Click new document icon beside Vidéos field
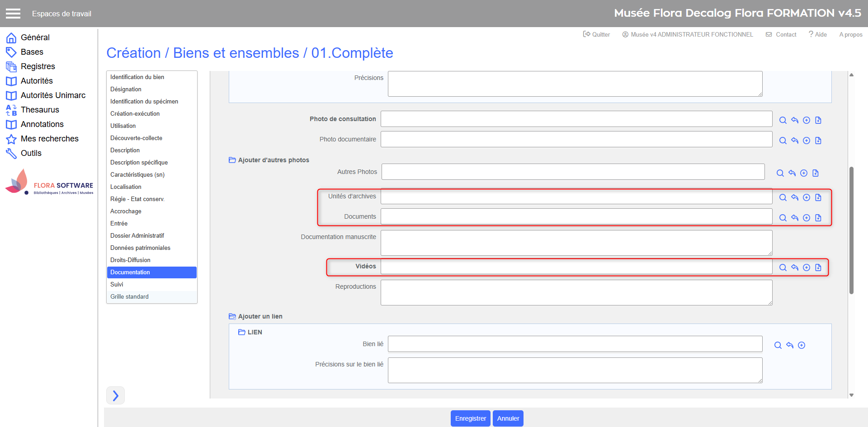Viewport: 868px width, 427px height. click(x=818, y=267)
